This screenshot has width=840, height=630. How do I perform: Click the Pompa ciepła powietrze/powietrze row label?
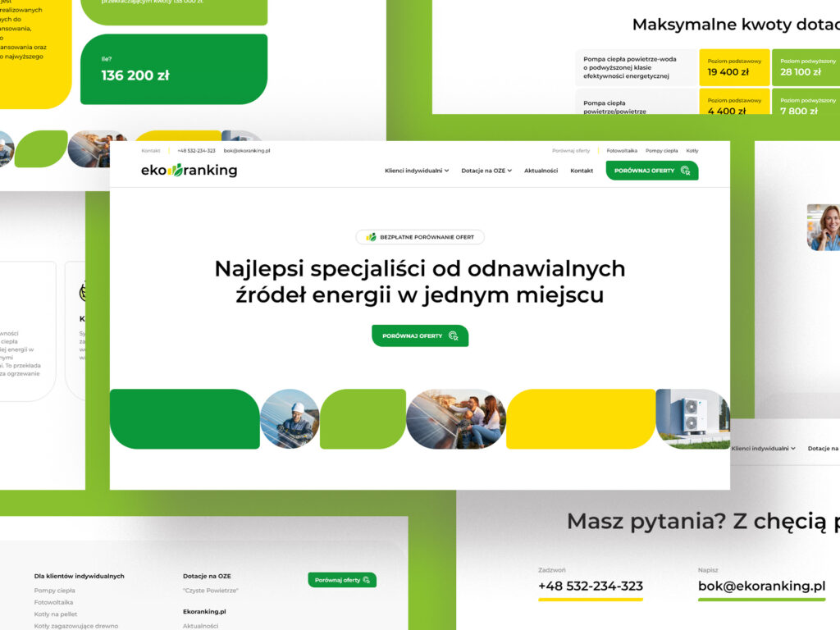coord(615,107)
